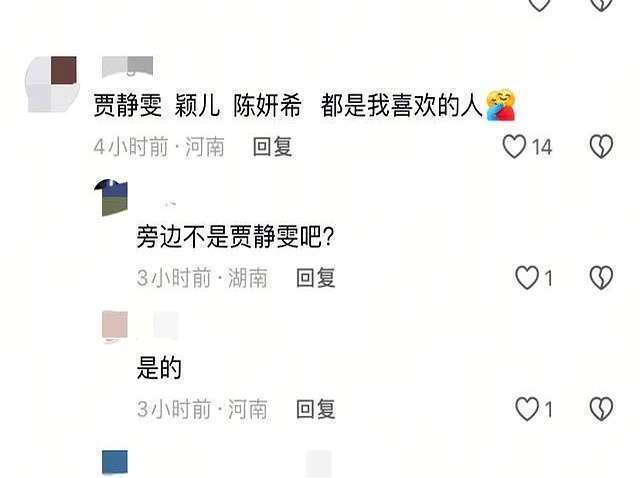Like the comment with 14 likes
This screenshot has height=478, width=640.
[514, 146]
